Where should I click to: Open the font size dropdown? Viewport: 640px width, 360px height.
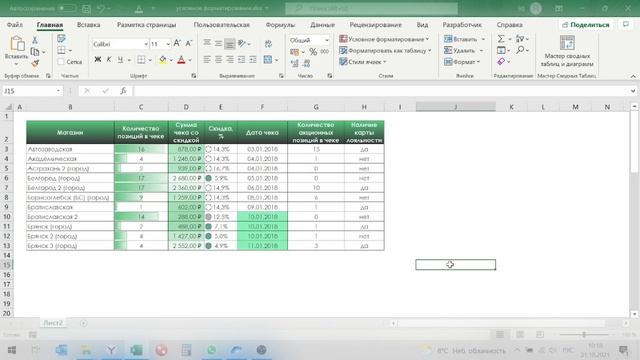click(x=168, y=44)
